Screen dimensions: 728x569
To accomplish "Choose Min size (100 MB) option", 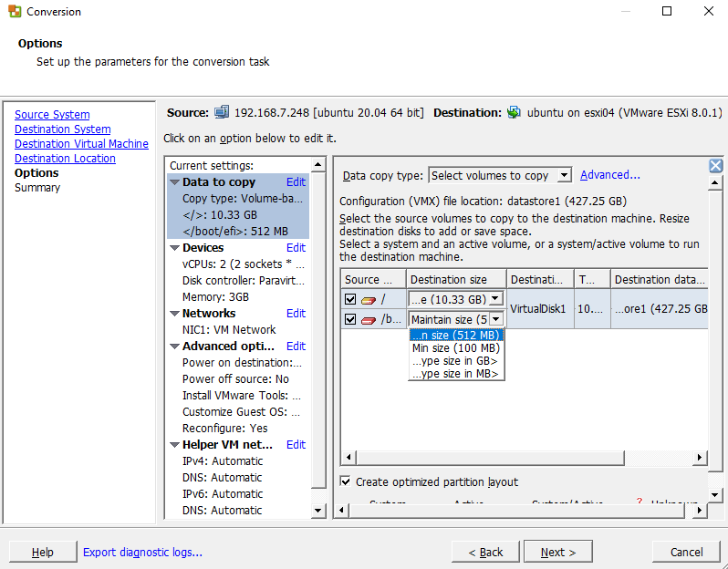I will point(456,348).
